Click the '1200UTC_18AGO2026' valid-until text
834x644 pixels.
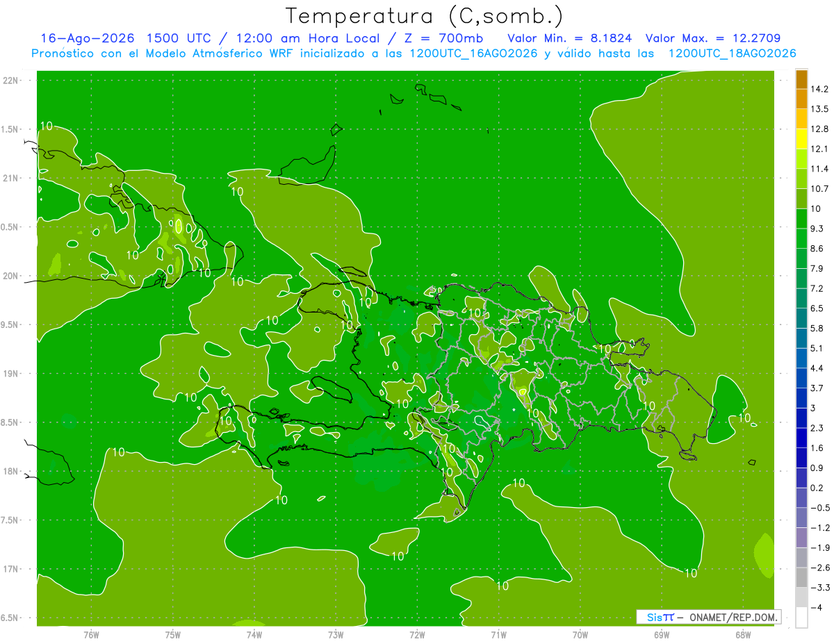point(732,53)
